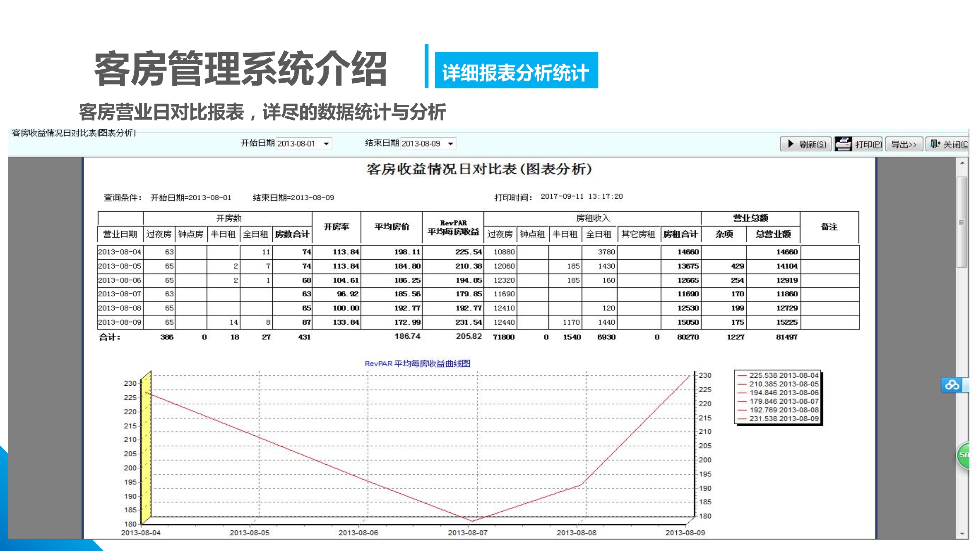Expand the 导出>> export options
The height and width of the screenshot is (551, 980).
pos(904,144)
